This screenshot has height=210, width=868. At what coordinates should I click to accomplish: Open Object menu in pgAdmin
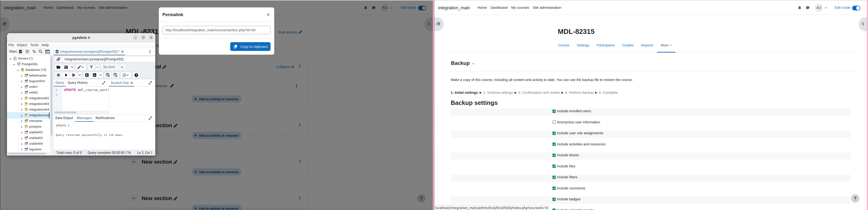(x=22, y=45)
